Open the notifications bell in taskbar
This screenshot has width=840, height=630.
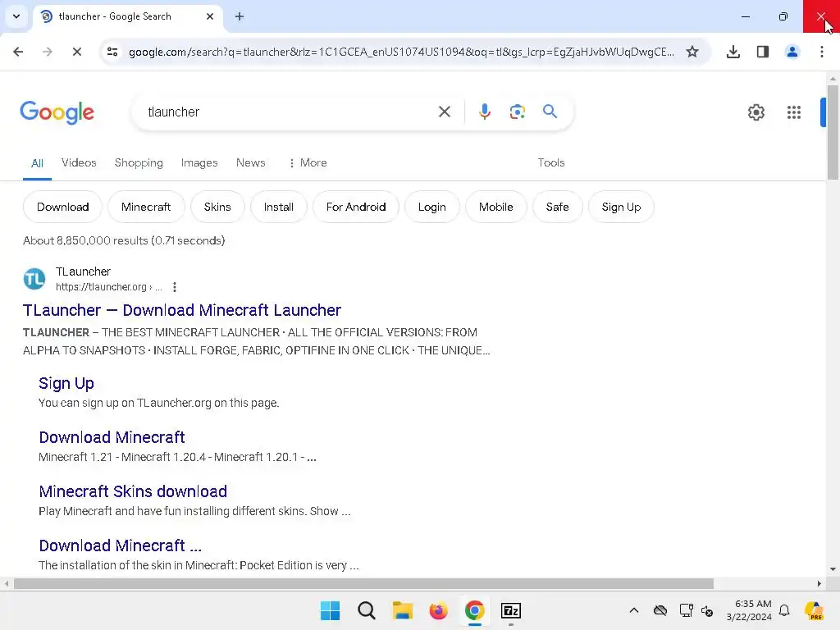tap(784, 610)
